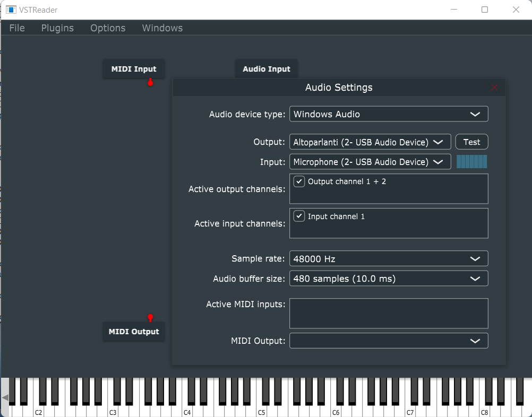Open the MIDI Output dropdown
Screen dimensions: 532x417
(389, 341)
